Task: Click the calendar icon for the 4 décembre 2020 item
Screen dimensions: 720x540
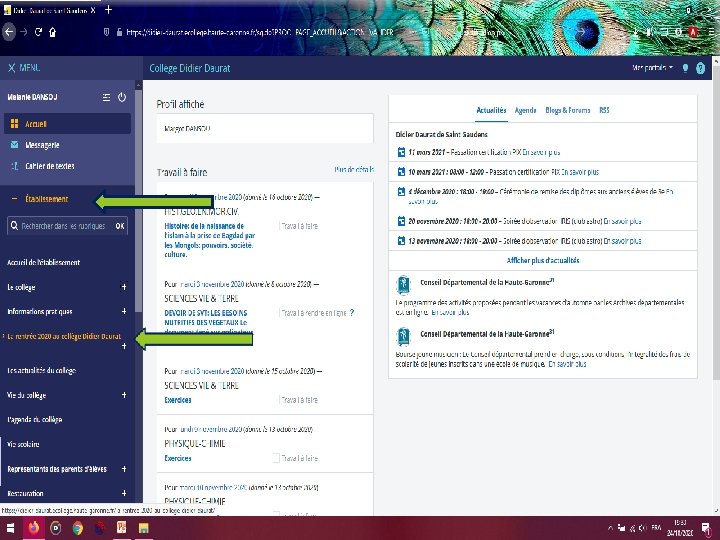Action: pyautogui.click(x=401, y=191)
